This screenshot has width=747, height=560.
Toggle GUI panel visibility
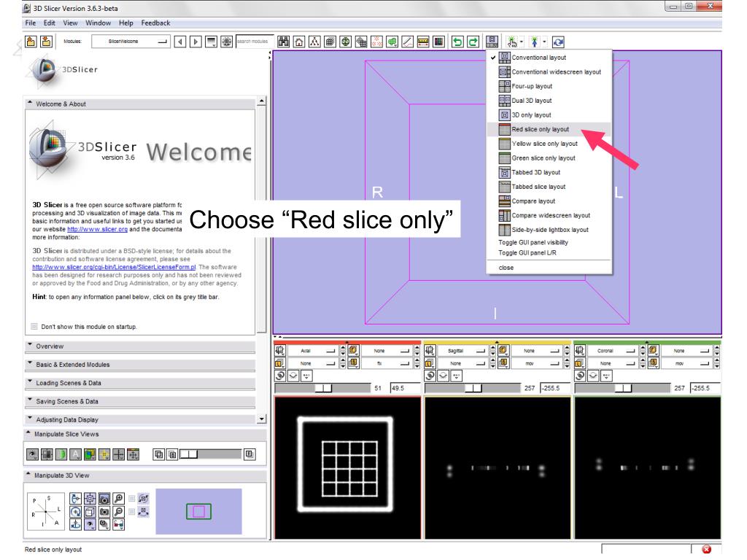533,242
